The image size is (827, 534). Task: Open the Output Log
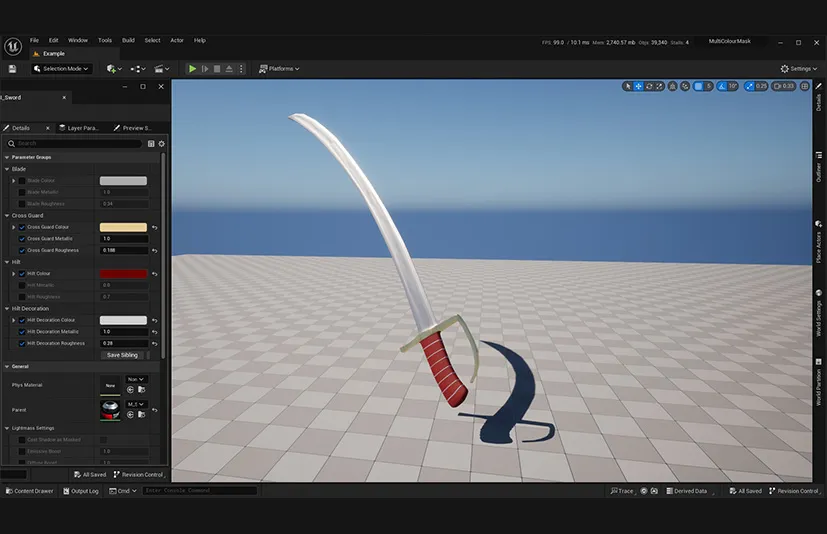pyautogui.click(x=81, y=491)
